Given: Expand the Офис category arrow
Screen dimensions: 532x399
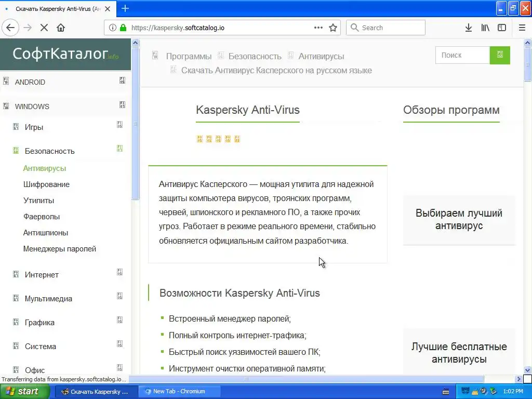Looking at the screenshot, I should click(x=120, y=367).
